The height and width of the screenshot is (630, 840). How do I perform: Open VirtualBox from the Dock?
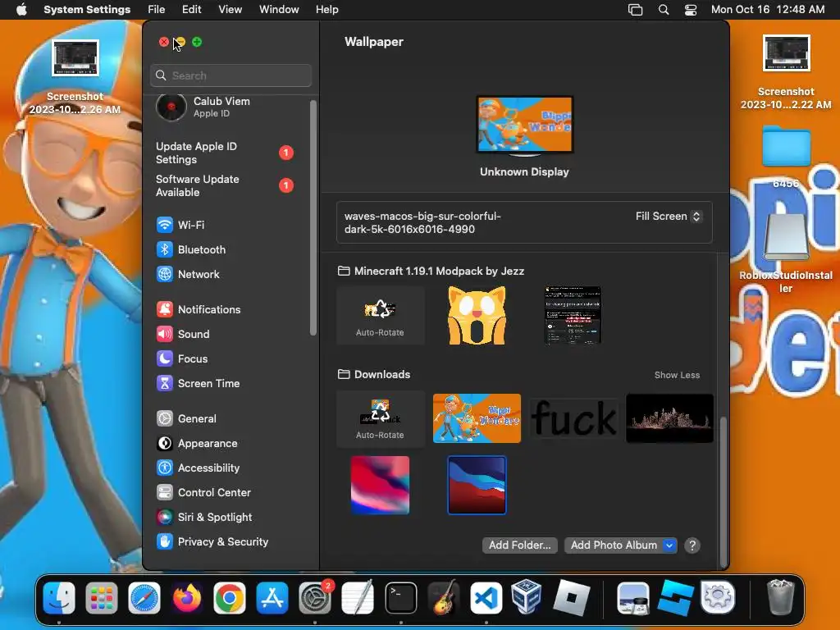[527, 597]
